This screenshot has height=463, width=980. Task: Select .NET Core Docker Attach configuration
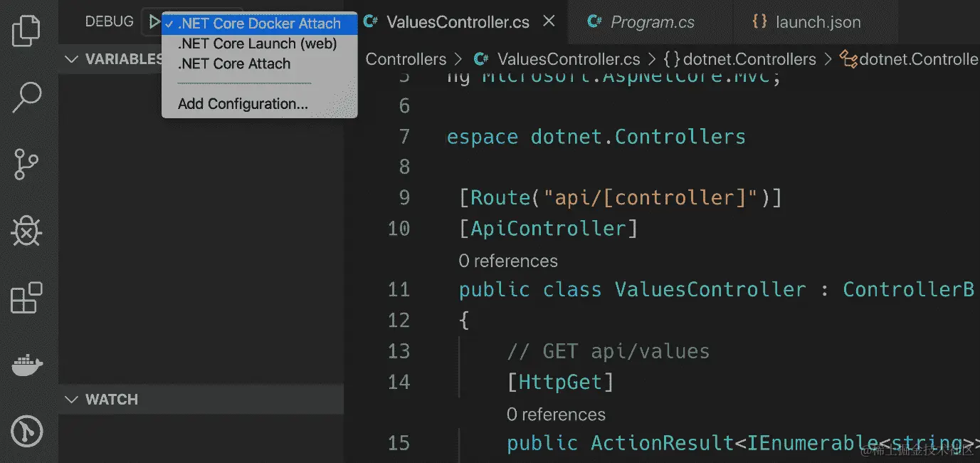click(259, 24)
